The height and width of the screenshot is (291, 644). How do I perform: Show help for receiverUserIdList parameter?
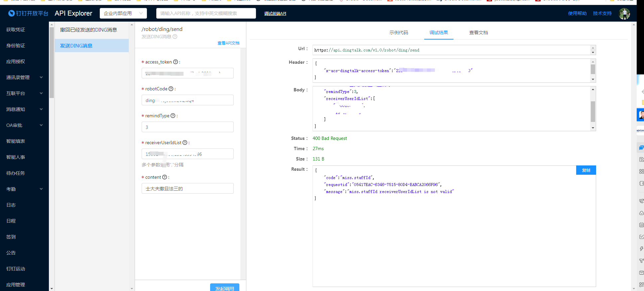185,143
